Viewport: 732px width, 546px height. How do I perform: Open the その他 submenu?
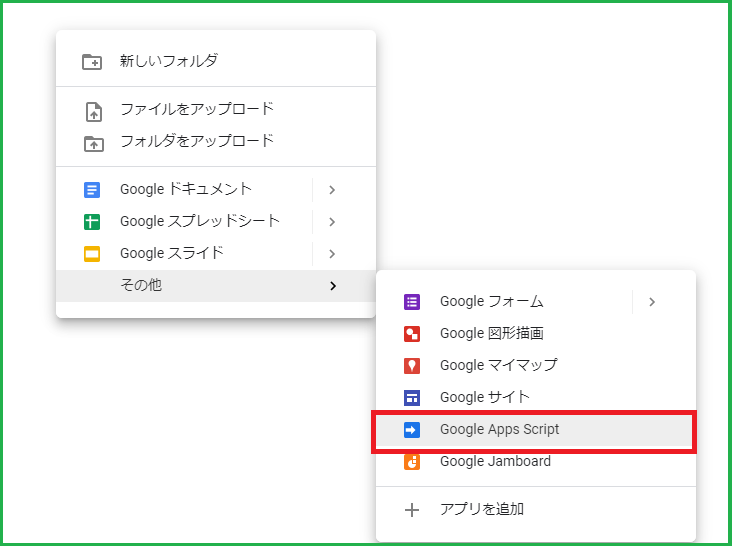click(216, 286)
